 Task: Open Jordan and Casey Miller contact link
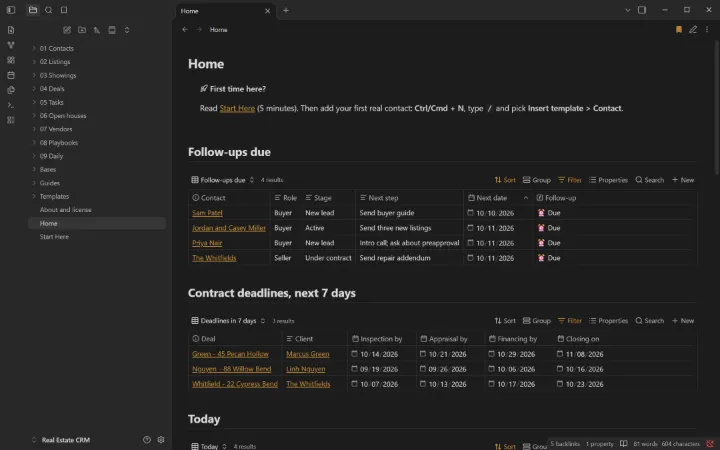click(229, 228)
